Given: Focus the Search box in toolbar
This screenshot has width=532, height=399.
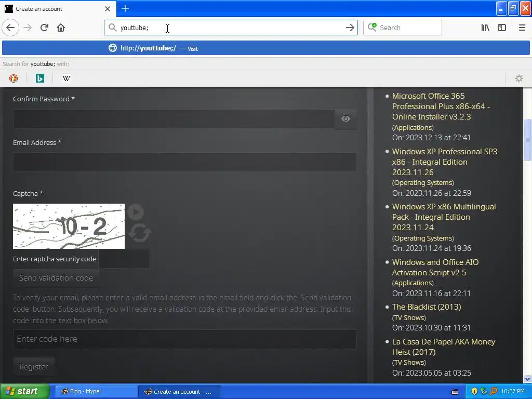Looking at the screenshot, I should tap(403, 28).
